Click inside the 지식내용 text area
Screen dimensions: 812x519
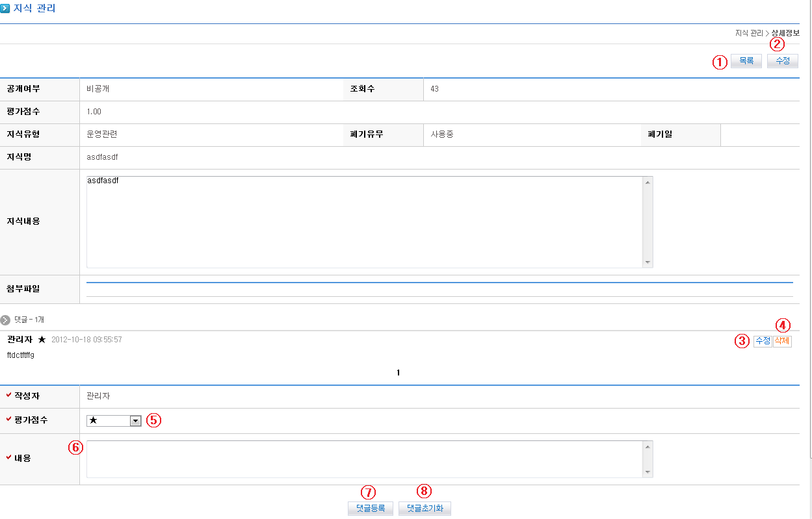click(x=364, y=222)
